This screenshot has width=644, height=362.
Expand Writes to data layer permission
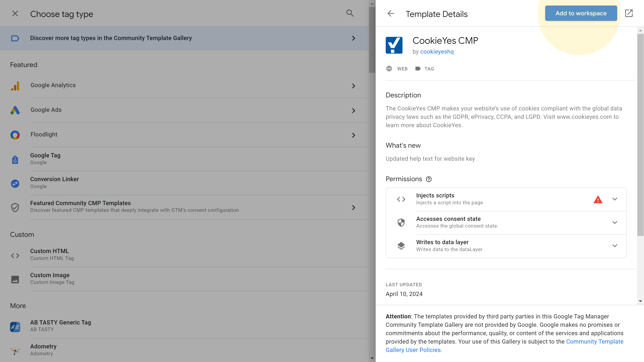point(615,246)
